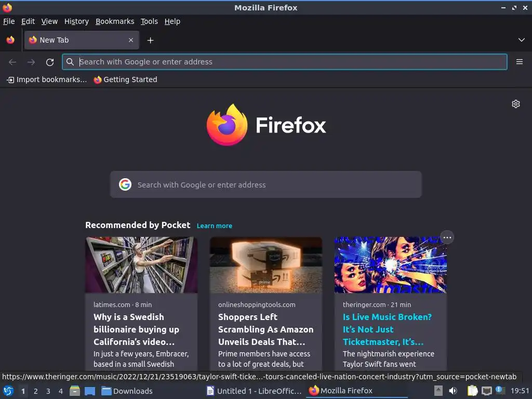Click the theringer.com source text
This screenshot has width=532, height=399.
pyautogui.click(x=364, y=304)
